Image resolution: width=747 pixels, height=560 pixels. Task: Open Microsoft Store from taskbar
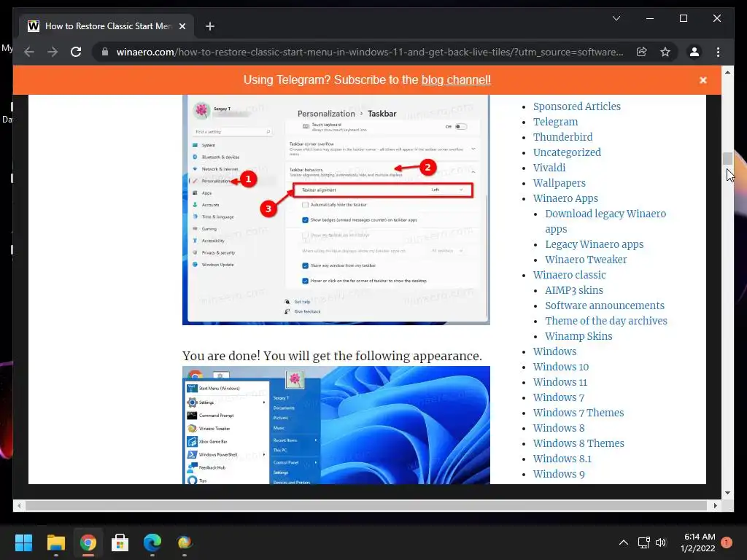click(x=120, y=542)
